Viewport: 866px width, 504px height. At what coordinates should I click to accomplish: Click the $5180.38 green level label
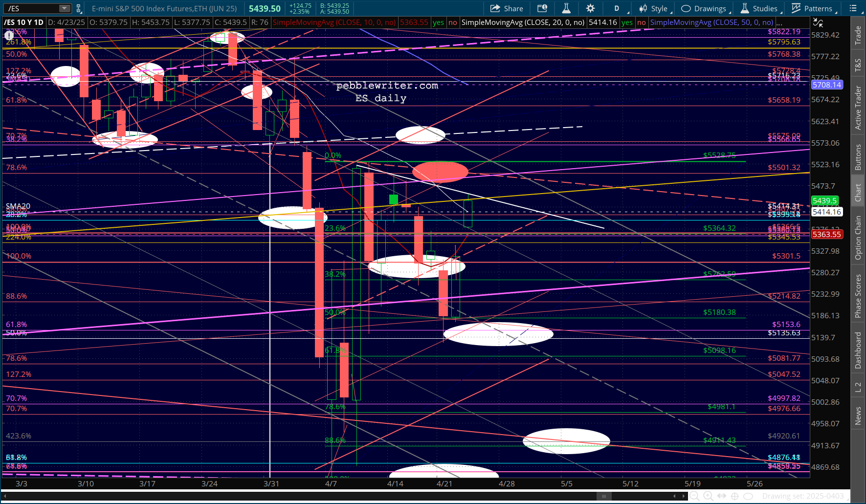719,312
